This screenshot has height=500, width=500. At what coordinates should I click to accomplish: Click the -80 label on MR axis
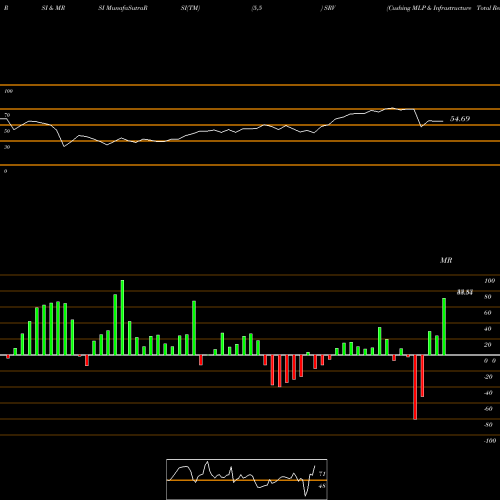click(x=488, y=425)
